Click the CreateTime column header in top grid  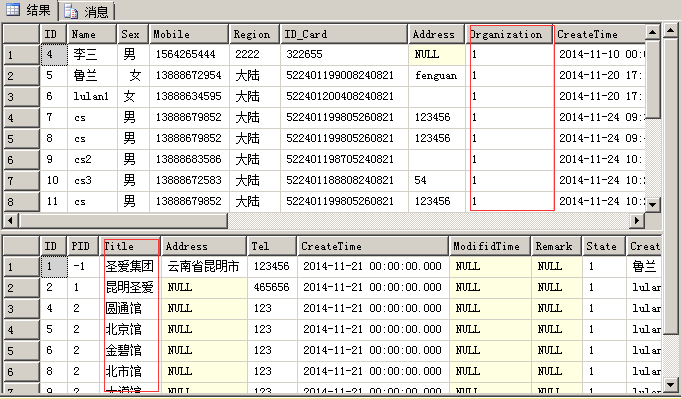[x=600, y=34]
